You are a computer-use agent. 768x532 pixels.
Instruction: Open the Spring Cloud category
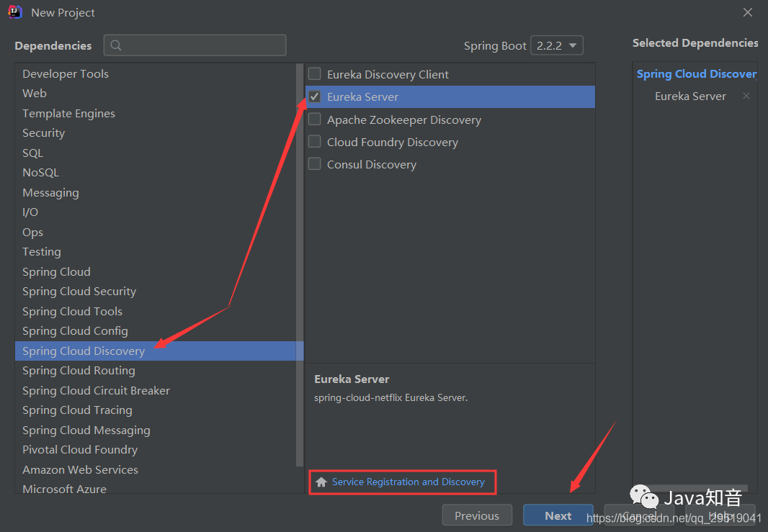(x=156, y=272)
